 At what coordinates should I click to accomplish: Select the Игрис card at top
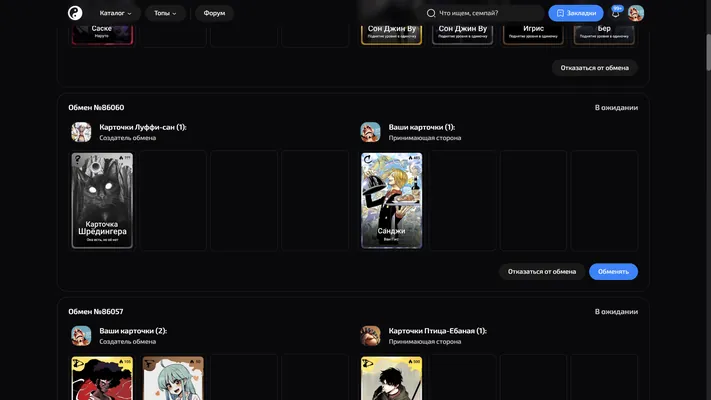click(x=533, y=33)
